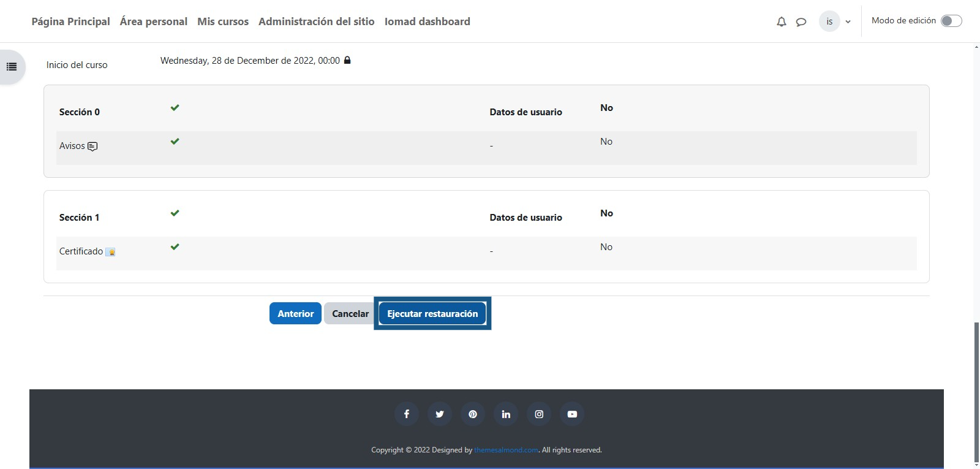Open the notifications bell icon
Image resolution: width=980 pixels, height=469 pixels.
(781, 22)
